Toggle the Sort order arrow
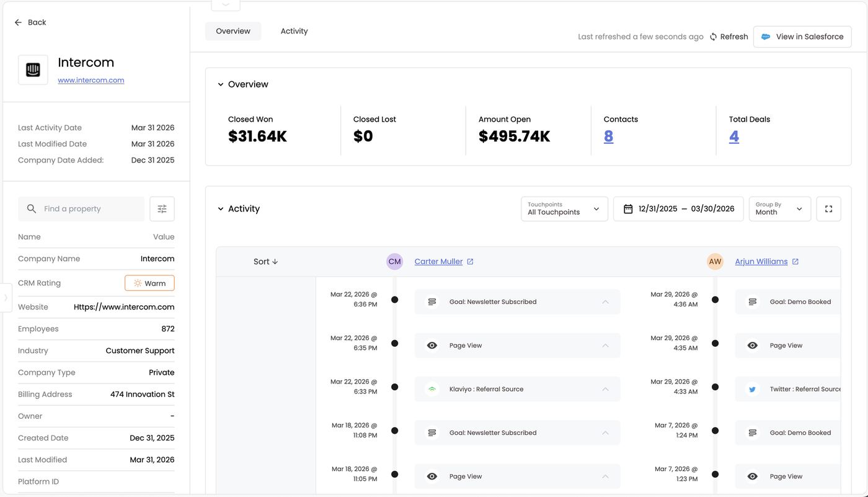The height and width of the screenshot is (497, 868). [x=275, y=262]
